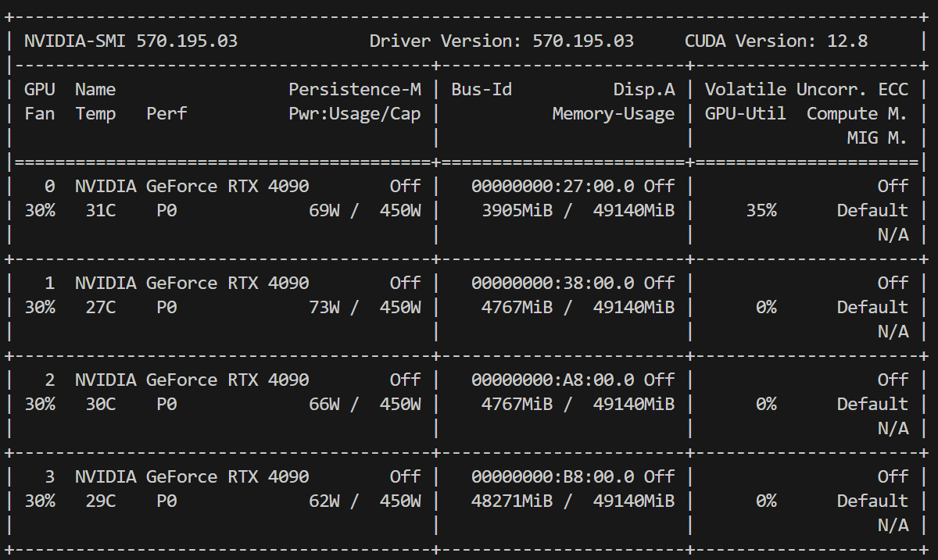938x560 pixels.
Task: Click Driver Version: 570.195.03 text
Action: [x=502, y=41]
